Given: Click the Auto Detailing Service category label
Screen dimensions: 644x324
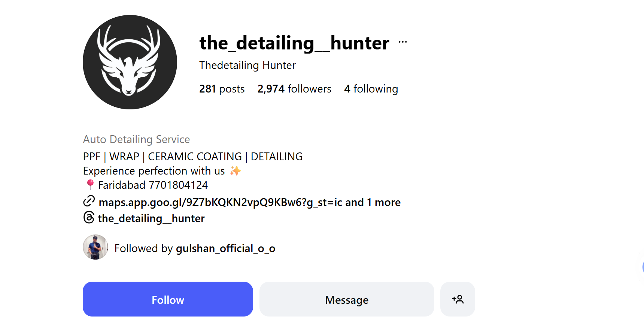Looking at the screenshot, I should coord(136,139).
